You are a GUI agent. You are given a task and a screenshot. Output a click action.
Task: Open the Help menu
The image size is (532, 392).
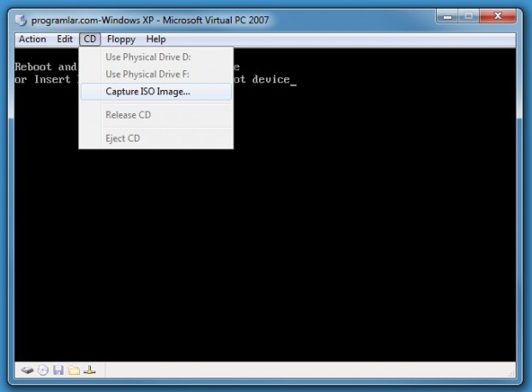155,39
